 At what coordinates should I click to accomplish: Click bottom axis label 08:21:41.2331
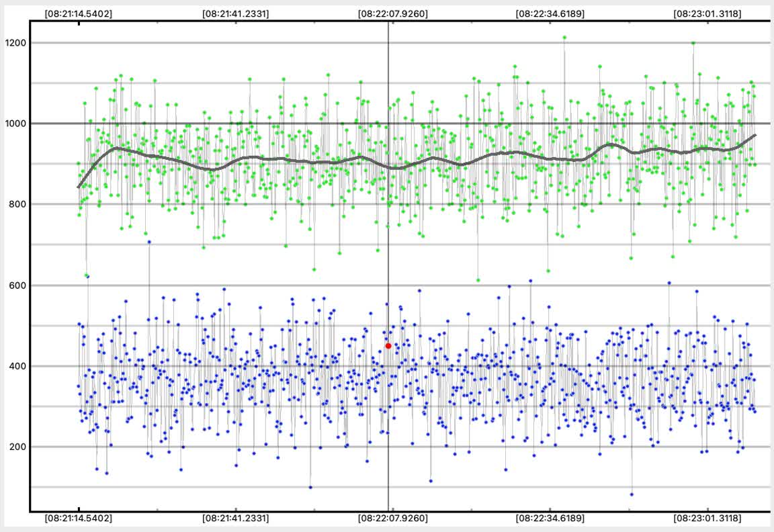(x=236, y=519)
